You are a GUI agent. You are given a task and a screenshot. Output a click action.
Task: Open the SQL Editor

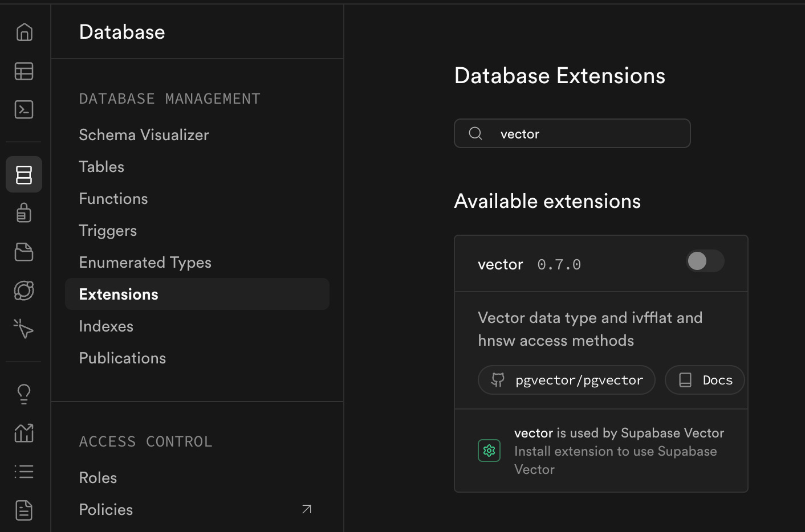pos(24,110)
